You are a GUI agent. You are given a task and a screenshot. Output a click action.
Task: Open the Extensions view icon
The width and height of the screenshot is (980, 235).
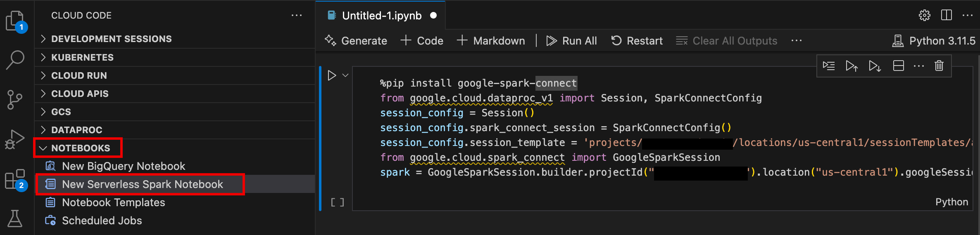15,180
